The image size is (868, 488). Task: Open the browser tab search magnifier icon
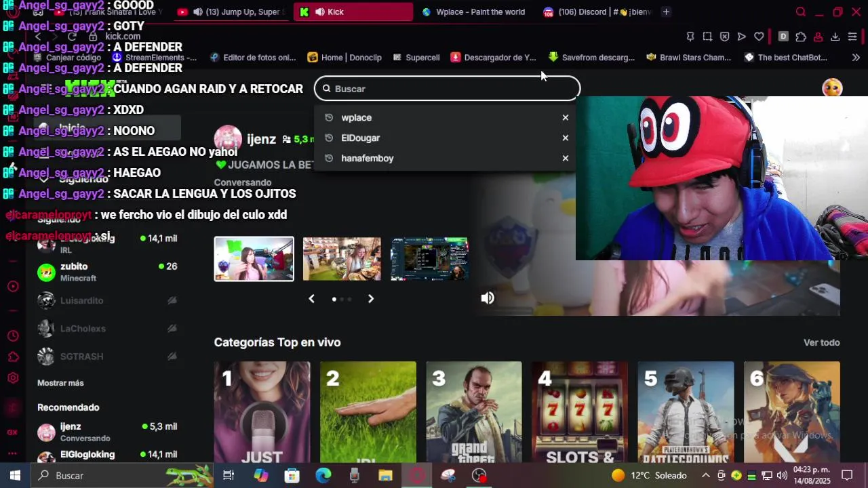click(x=801, y=12)
